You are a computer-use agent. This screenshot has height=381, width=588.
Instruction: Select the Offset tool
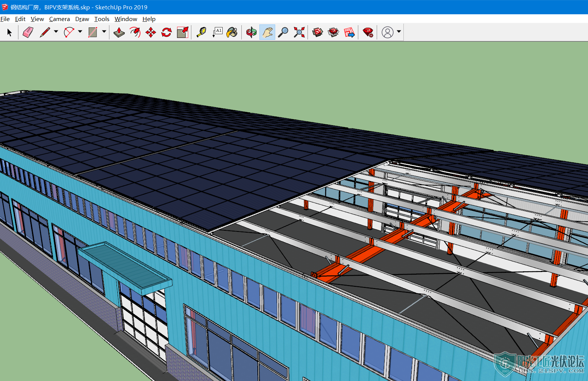coord(135,32)
